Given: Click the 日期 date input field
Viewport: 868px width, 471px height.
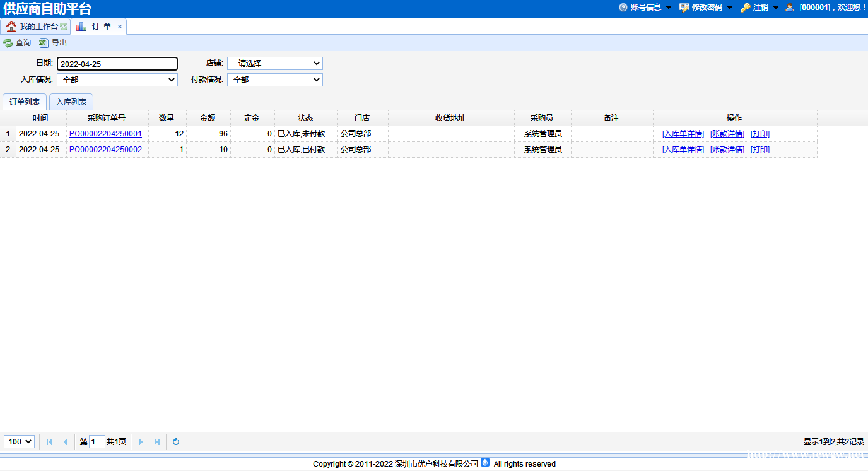Looking at the screenshot, I should 117,64.
